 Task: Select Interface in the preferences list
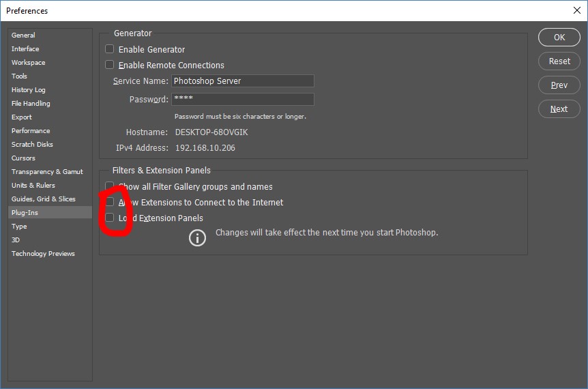coord(25,48)
